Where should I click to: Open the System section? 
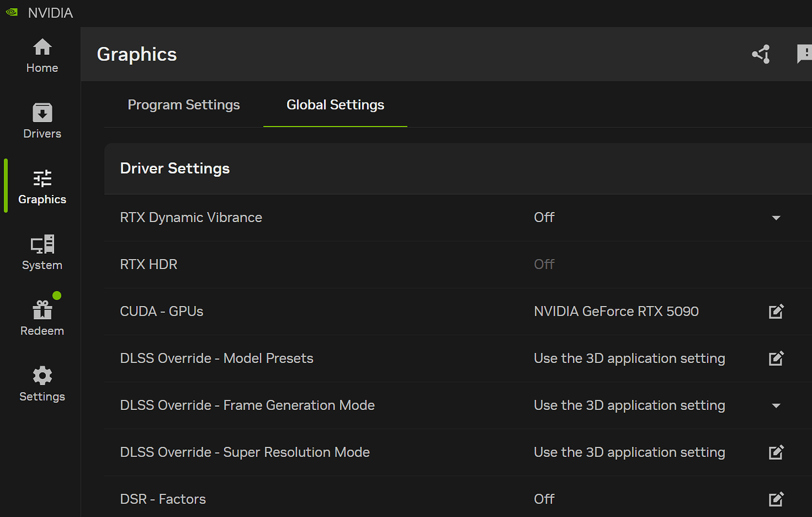42,253
